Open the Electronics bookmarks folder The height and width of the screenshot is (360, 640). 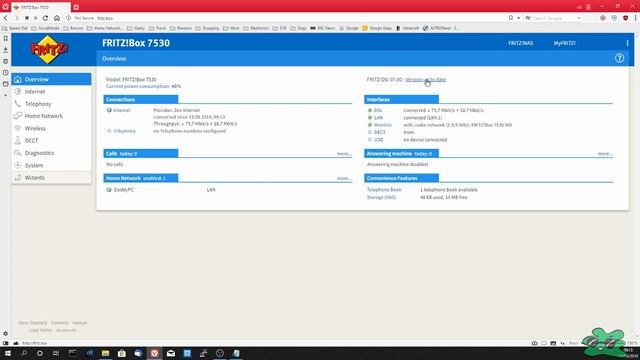point(256,28)
